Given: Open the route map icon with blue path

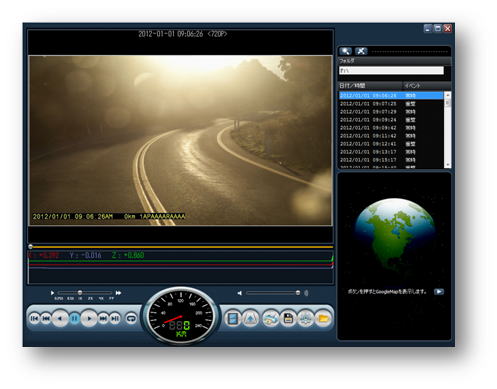Looking at the screenshot, I should (x=270, y=319).
